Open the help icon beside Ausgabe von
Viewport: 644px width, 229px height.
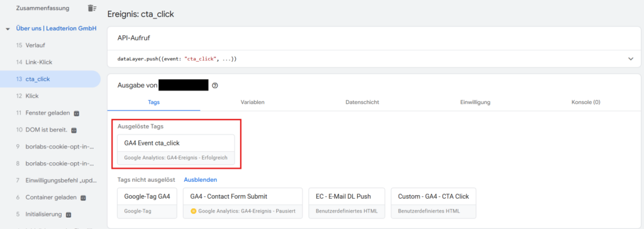point(215,86)
